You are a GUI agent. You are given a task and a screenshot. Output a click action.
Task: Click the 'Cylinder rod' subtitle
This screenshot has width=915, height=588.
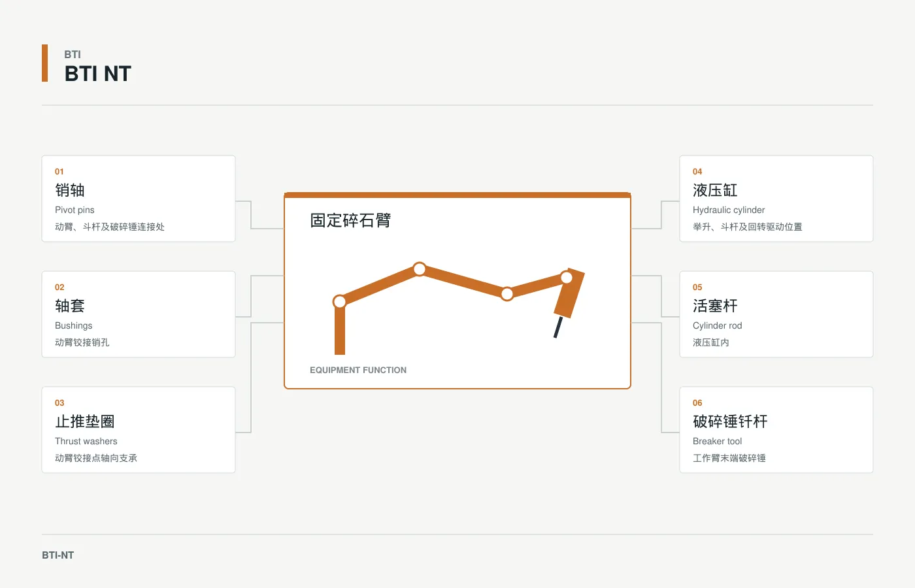pyautogui.click(x=718, y=325)
